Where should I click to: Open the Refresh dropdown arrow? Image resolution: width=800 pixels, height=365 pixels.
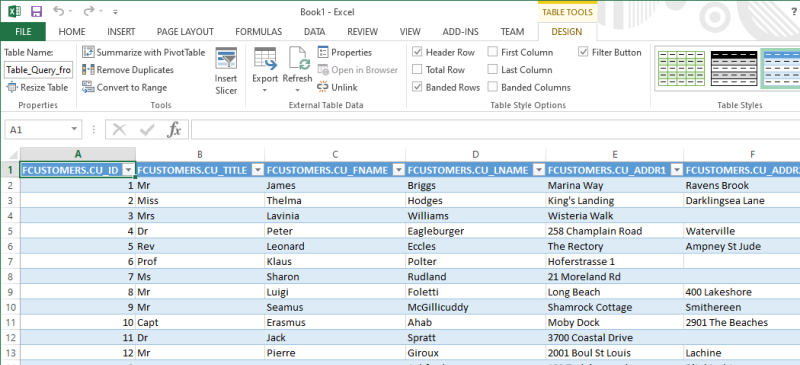(297, 90)
